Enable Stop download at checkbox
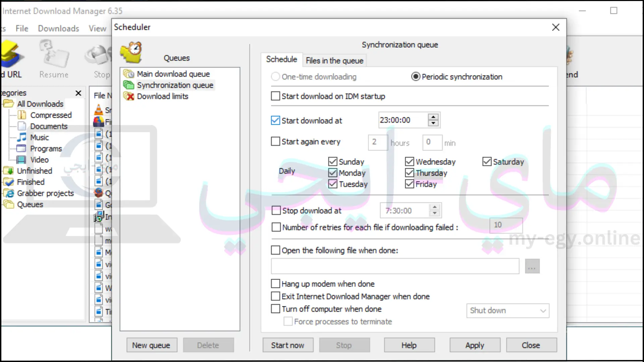The height and width of the screenshot is (362, 644). (276, 210)
